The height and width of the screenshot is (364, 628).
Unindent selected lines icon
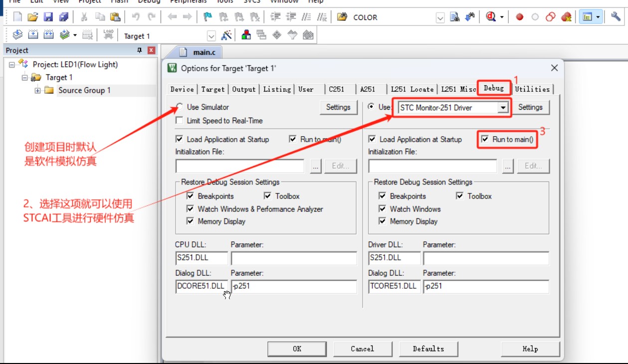[291, 17]
